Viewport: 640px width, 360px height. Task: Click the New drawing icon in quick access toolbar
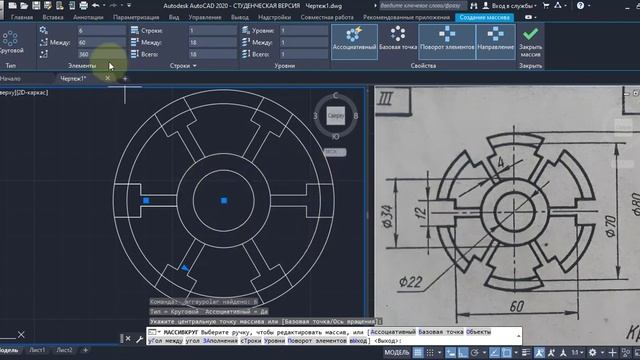point(13,6)
